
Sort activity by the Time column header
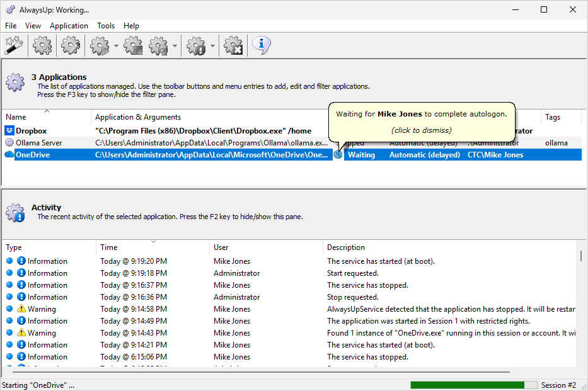(x=108, y=247)
